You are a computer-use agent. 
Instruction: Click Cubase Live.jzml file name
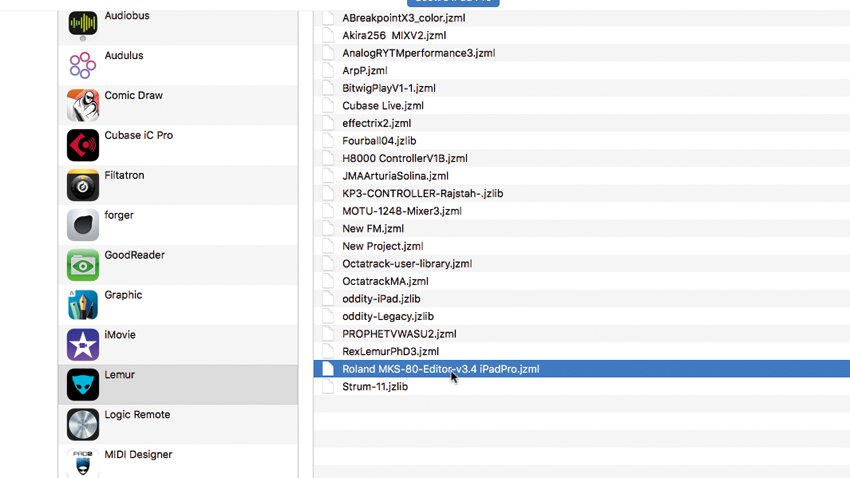pos(383,106)
